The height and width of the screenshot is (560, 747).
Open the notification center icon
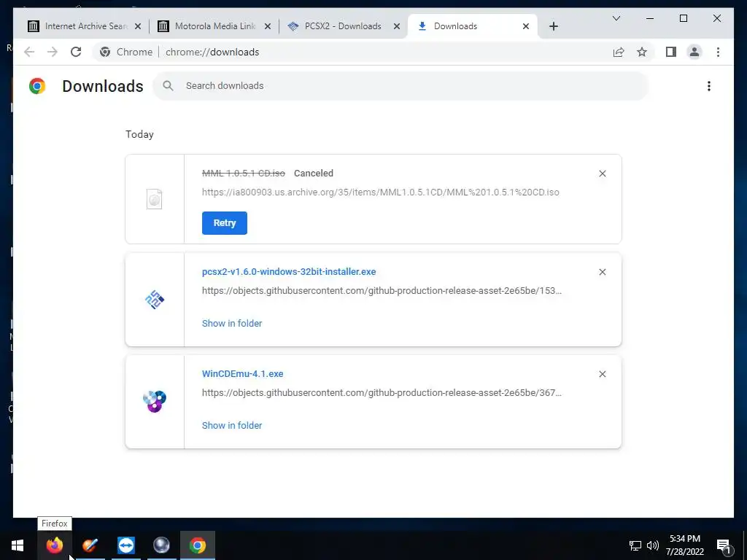(724, 545)
